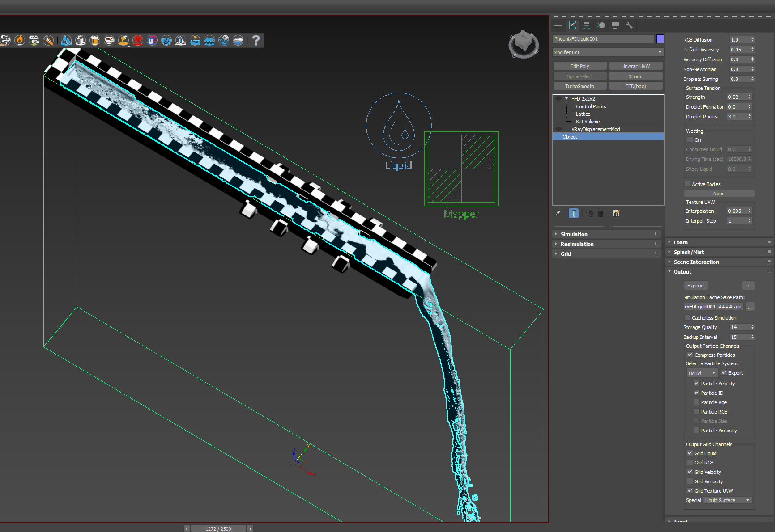Toggle visibility eye of FFD 2x2x2 modifier
This screenshot has height=532, width=775.
click(x=558, y=99)
